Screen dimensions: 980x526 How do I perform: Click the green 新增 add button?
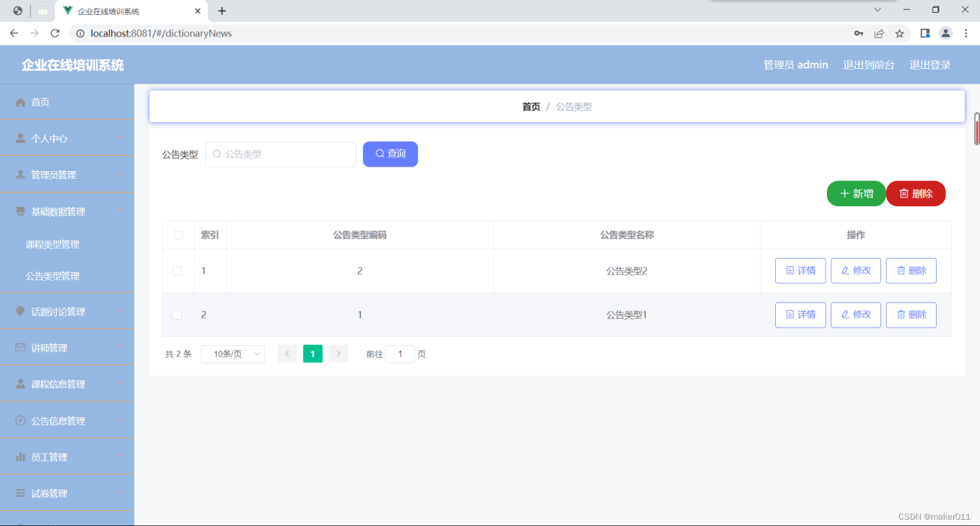pyautogui.click(x=856, y=193)
